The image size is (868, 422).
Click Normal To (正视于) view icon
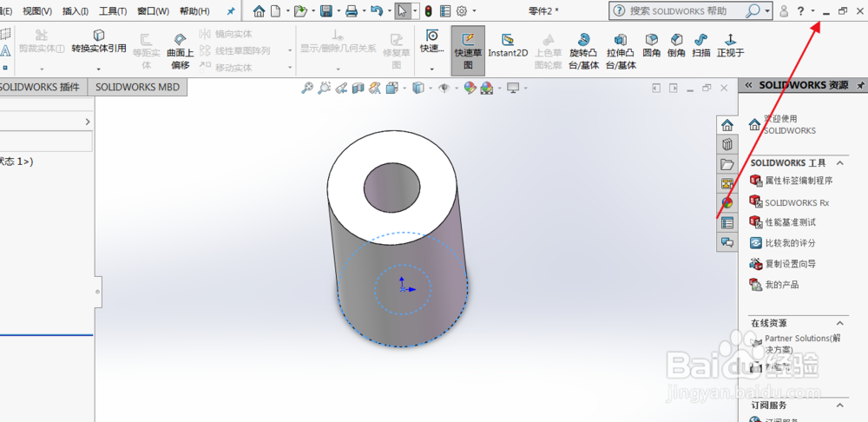(x=730, y=45)
